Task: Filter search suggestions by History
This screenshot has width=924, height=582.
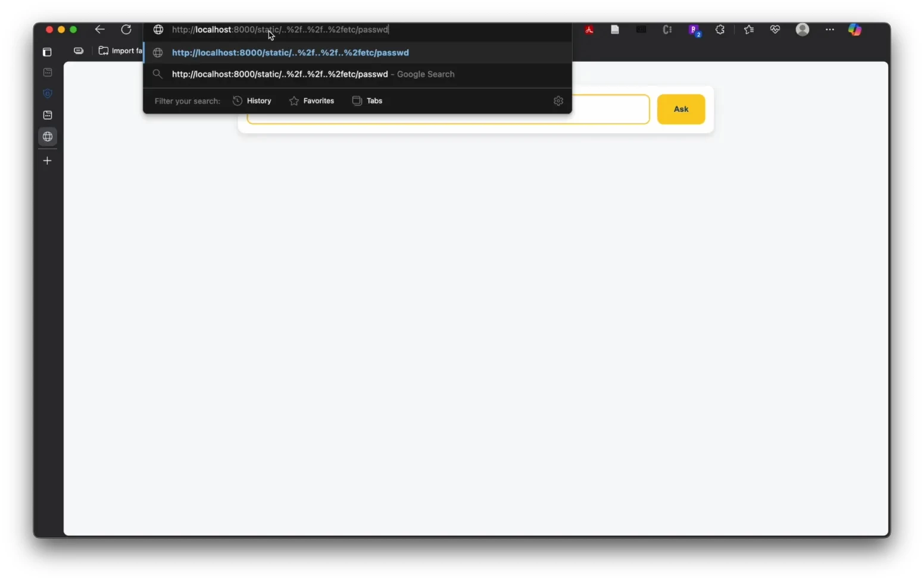Action: pos(252,101)
